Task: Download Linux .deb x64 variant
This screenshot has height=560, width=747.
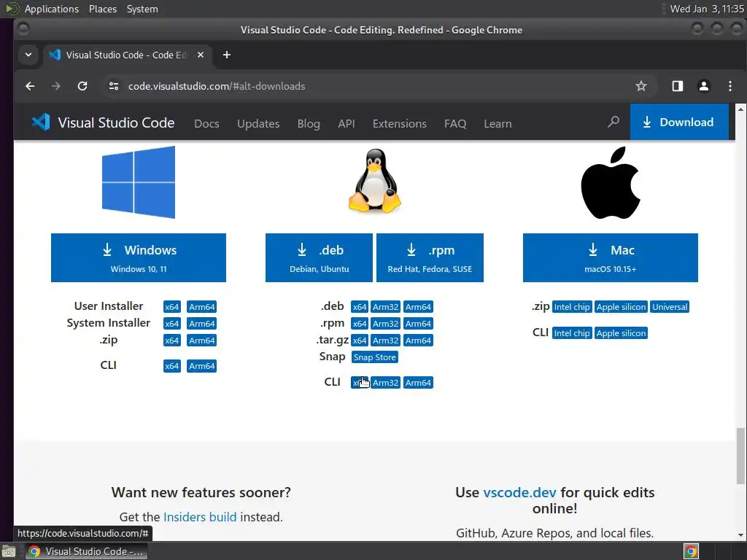Action: click(360, 307)
